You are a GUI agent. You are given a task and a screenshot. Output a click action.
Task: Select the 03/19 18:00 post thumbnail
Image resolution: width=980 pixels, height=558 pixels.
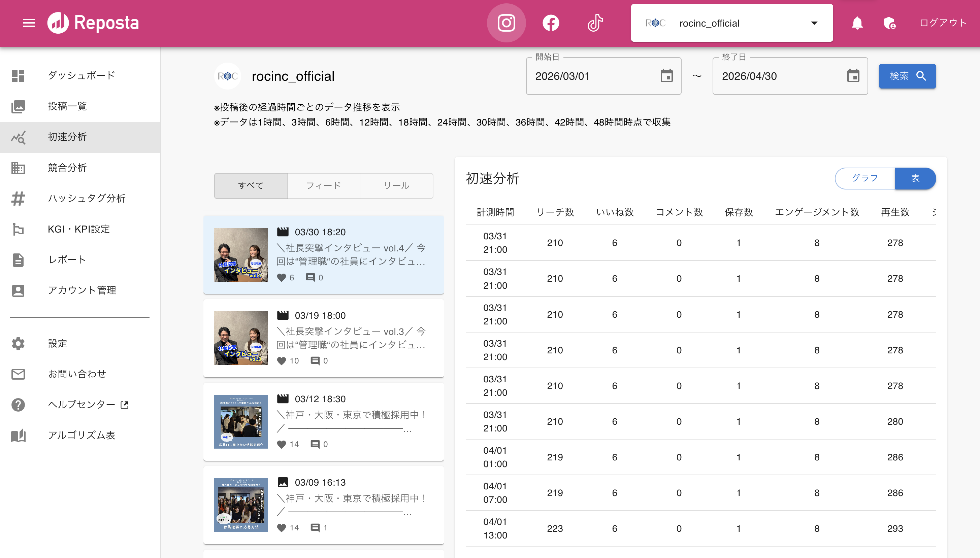[241, 338]
